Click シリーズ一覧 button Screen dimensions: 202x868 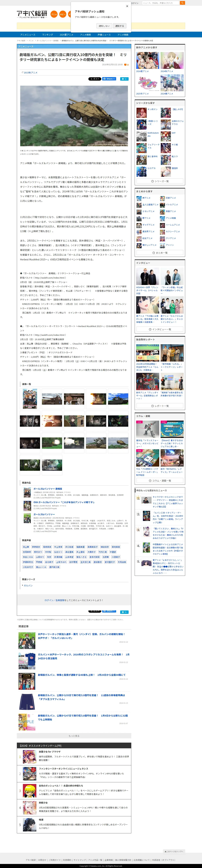point(160,181)
